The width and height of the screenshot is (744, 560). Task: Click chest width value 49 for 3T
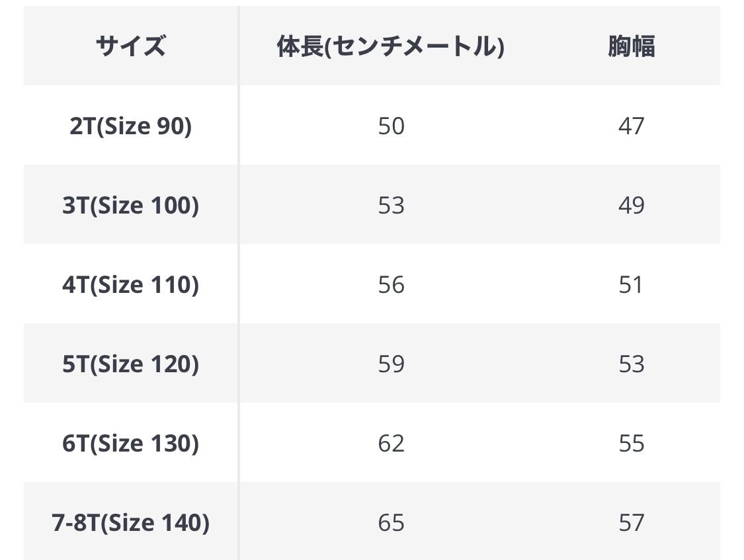[631, 205]
